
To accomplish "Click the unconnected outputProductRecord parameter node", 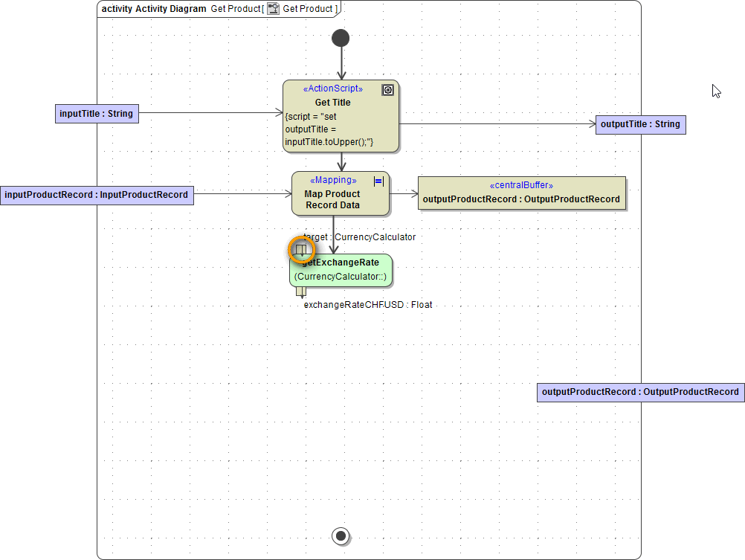I will (x=640, y=392).
